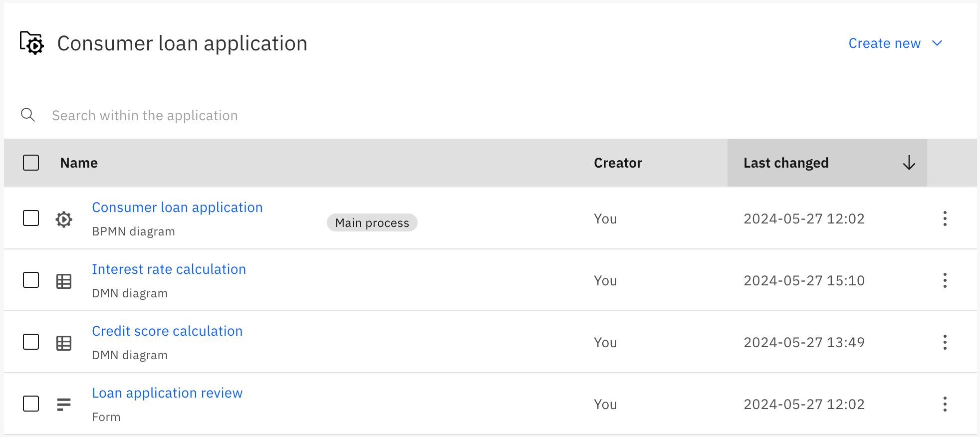Open the Credit score calculation link
Screen dimensions: 980x437
click(167, 331)
